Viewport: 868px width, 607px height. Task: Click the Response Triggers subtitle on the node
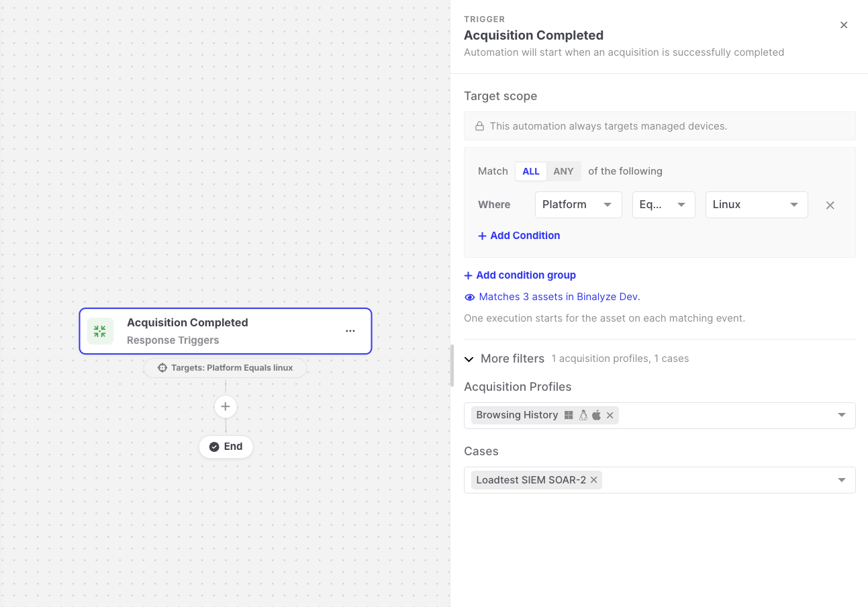173,340
